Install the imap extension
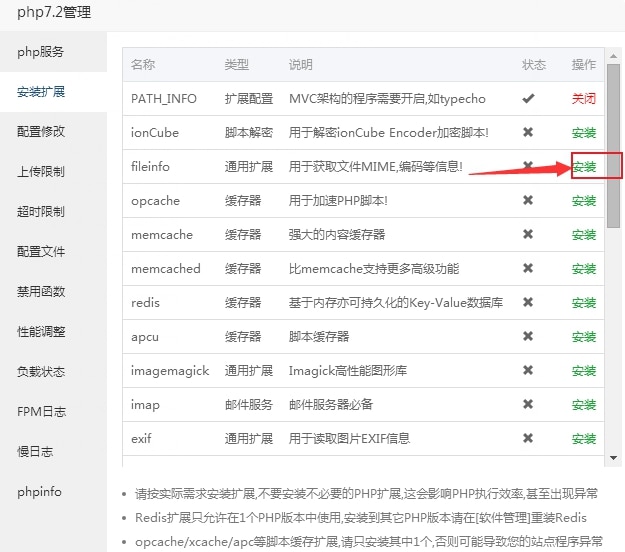 [584, 405]
